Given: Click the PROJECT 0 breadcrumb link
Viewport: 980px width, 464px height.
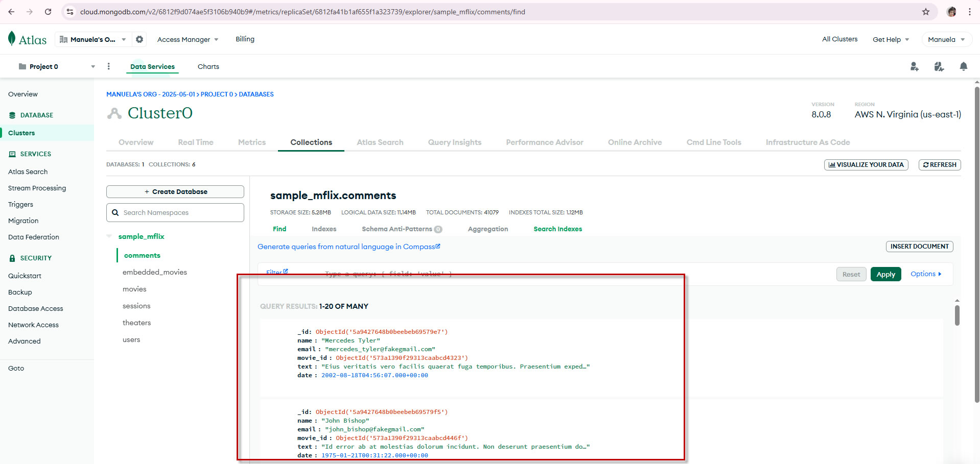Looking at the screenshot, I should tap(217, 94).
